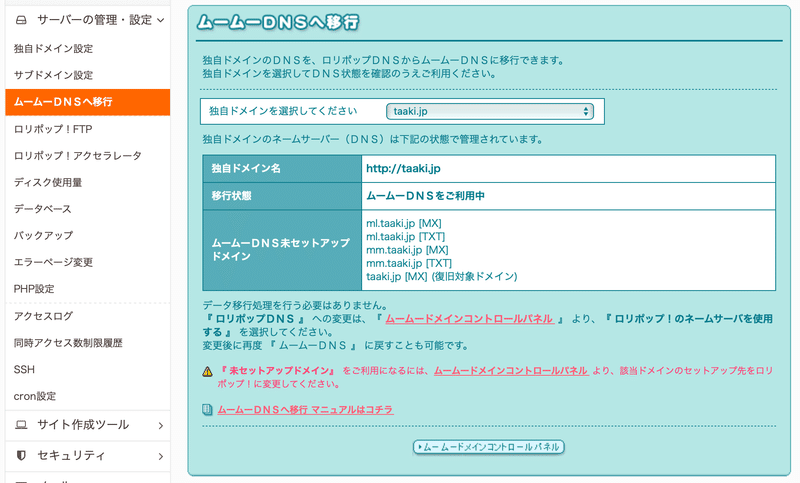Collapse the サーバーの管理・設定 section chevron
800x483 pixels.
(161, 20)
